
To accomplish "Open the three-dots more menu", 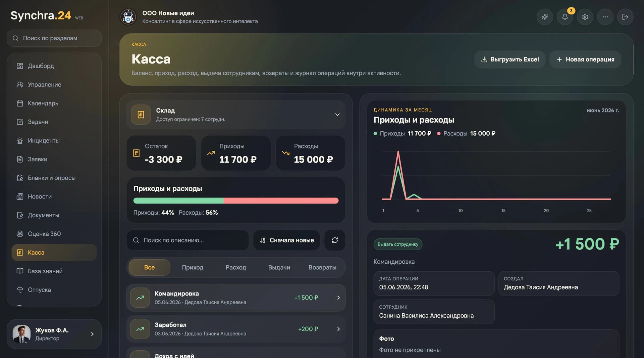I will (605, 17).
